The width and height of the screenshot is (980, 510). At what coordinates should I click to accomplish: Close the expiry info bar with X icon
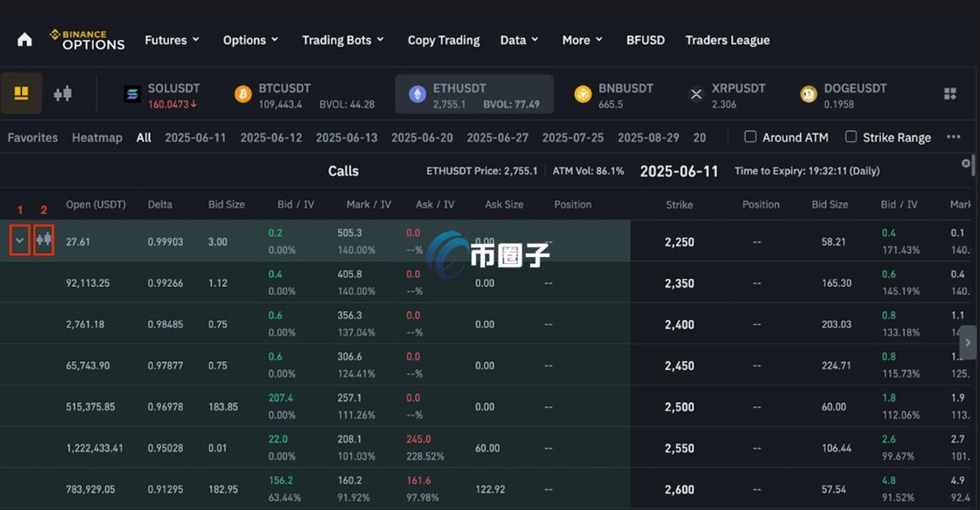pos(966,163)
